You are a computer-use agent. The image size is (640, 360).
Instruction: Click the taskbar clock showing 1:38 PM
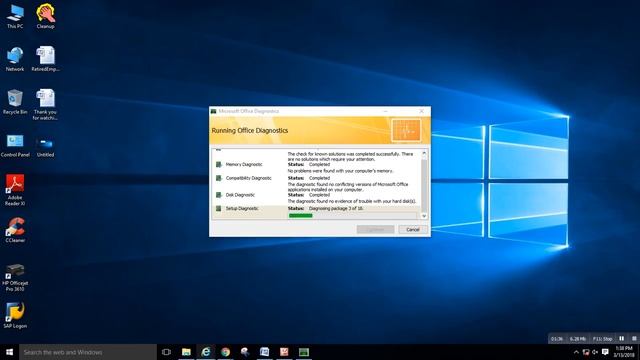[624, 352]
